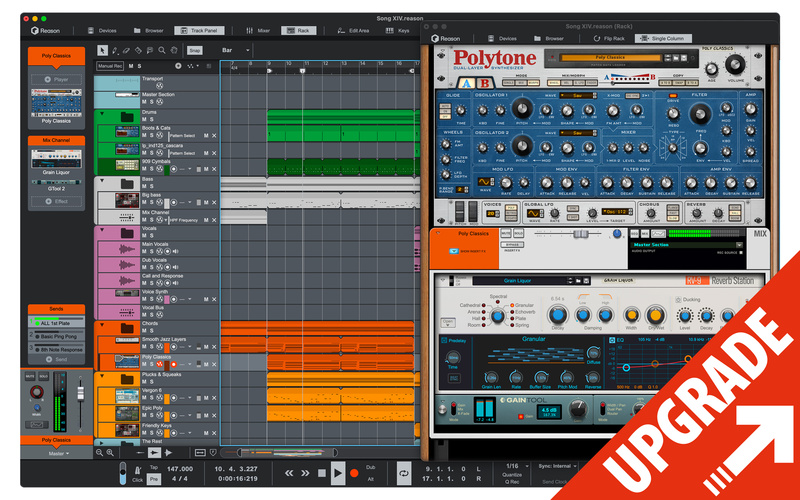Click the Drums folder icon

[x=127, y=116]
